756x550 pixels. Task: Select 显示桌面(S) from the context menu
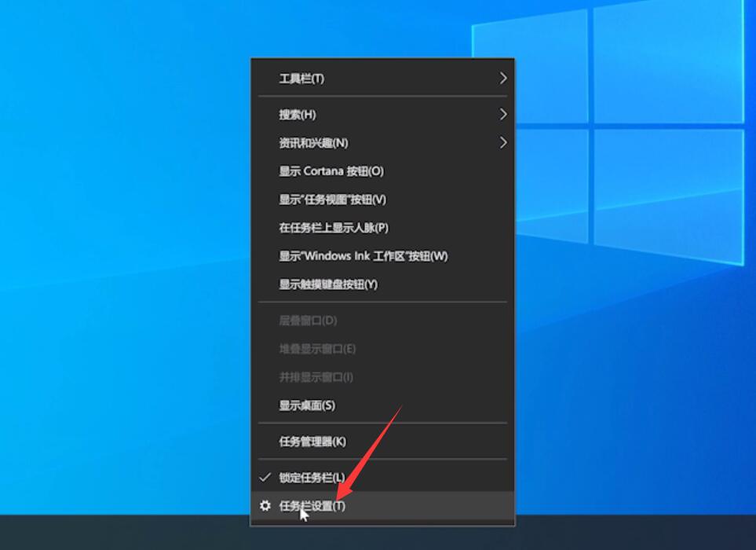point(383,405)
